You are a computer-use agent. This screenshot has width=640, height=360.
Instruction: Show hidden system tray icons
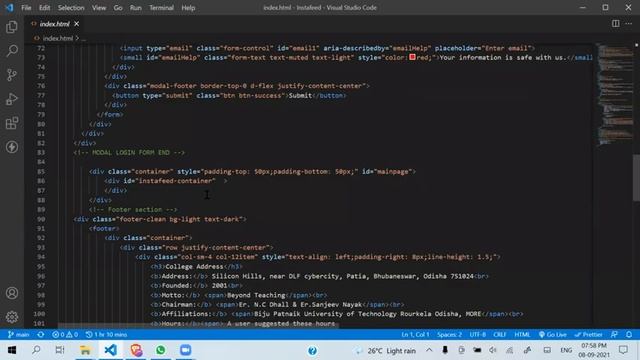click(x=429, y=350)
